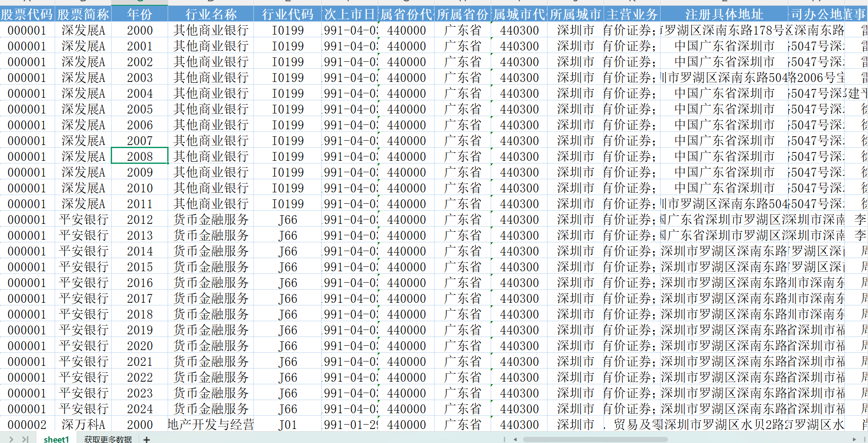Select the year cell 2008
Image resolution: width=868 pixels, height=443 pixels.
[140, 156]
